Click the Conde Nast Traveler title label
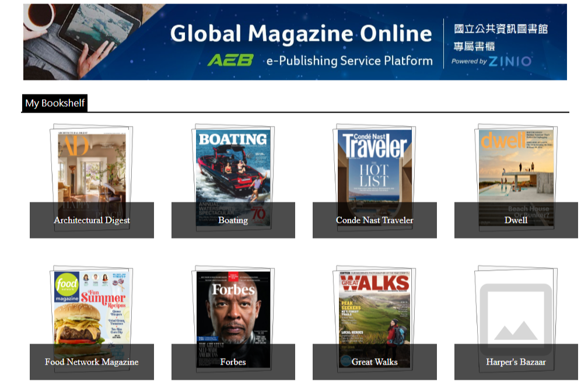The image size is (588, 392). [x=374, y=220]
